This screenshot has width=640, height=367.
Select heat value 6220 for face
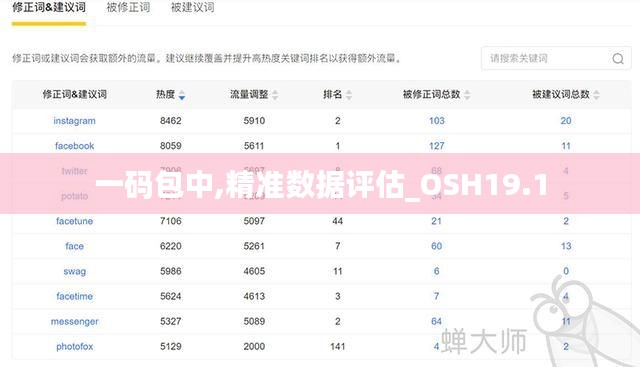click(x=171, y=246)
